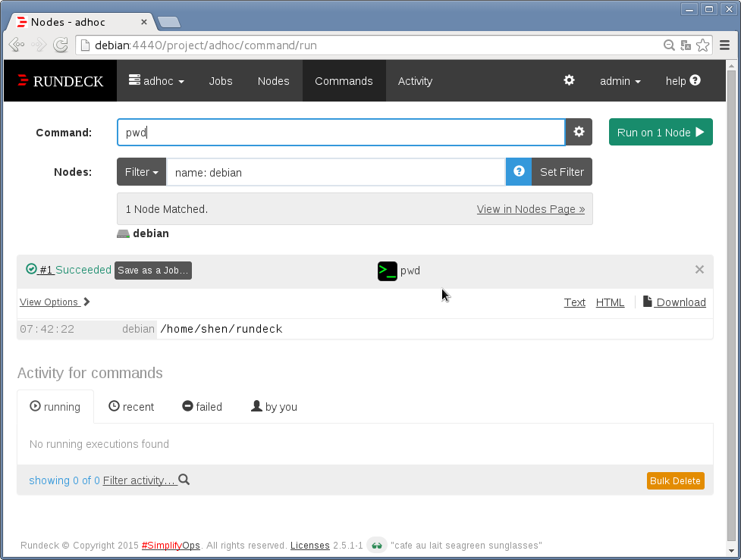Open the Nodes page from navbar
This screenshot has height=560, width=741.
click(x=273, y=81)
